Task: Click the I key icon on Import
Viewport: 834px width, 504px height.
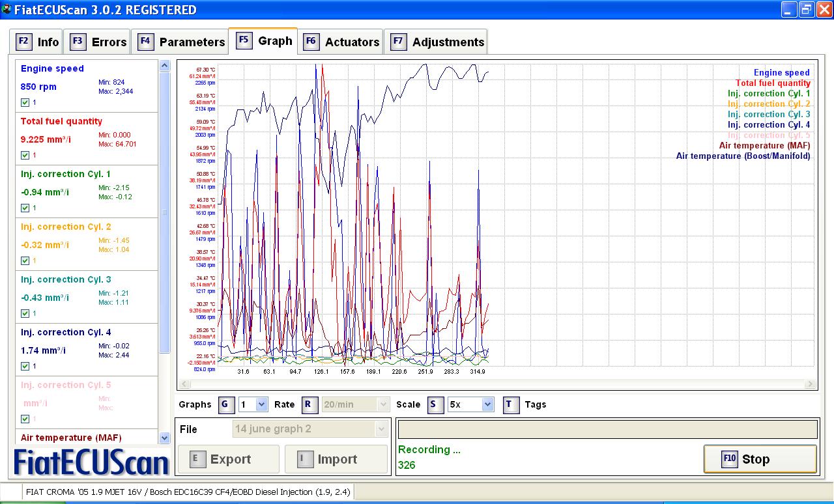Action: coord(304,459)
